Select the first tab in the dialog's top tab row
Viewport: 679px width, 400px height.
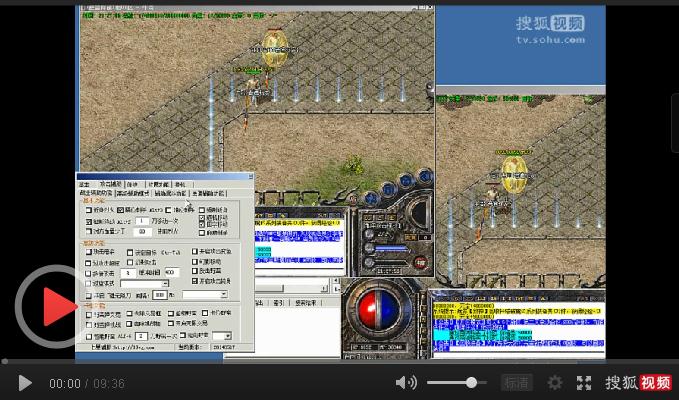tap(84, 184)
